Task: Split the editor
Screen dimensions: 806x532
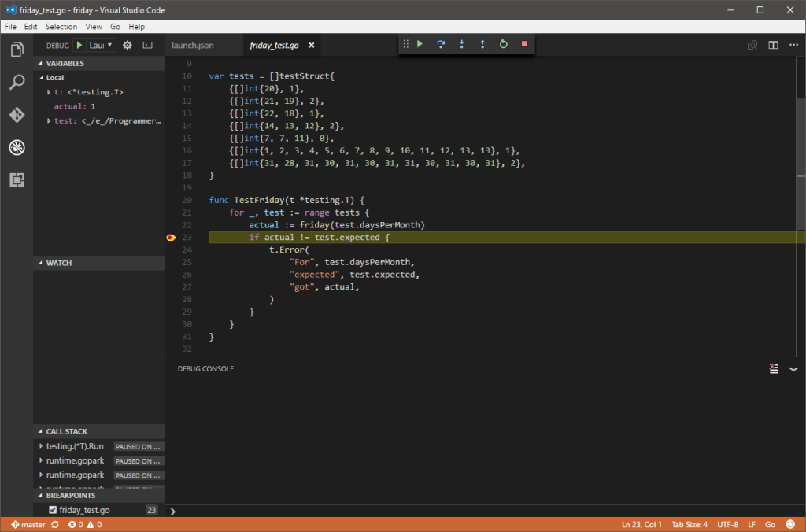Action: click(773, 46)
